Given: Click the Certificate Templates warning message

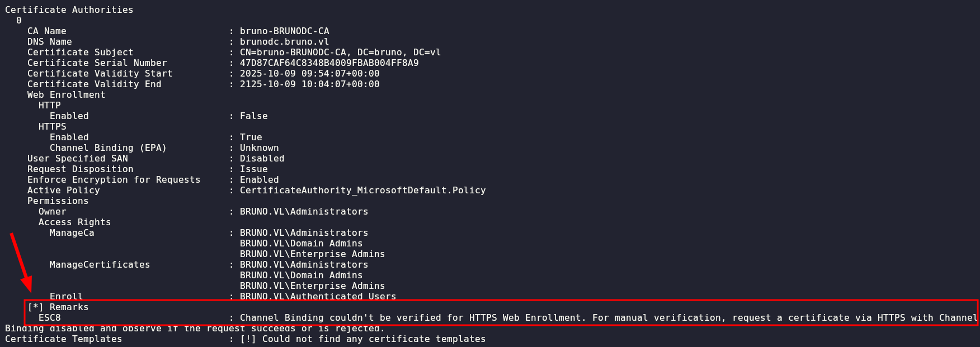Looking at the screenshot, I should [362, 339].
